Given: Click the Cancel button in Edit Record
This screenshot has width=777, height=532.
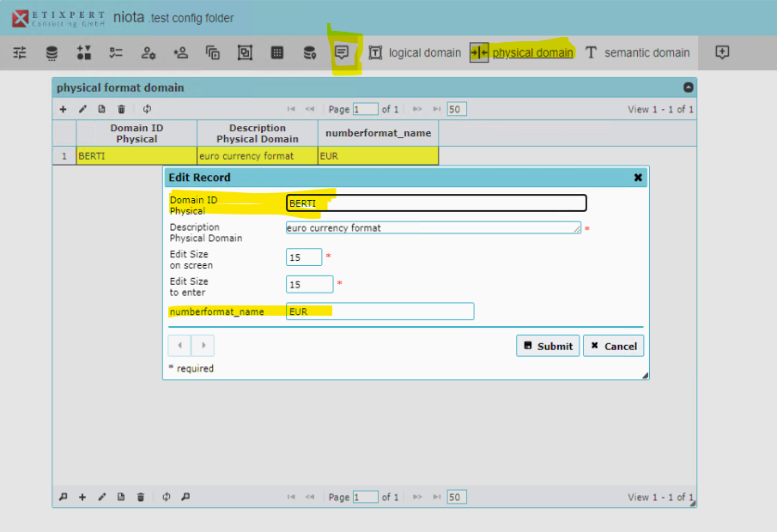Looking at the screenshot, I should coord(613,346).
